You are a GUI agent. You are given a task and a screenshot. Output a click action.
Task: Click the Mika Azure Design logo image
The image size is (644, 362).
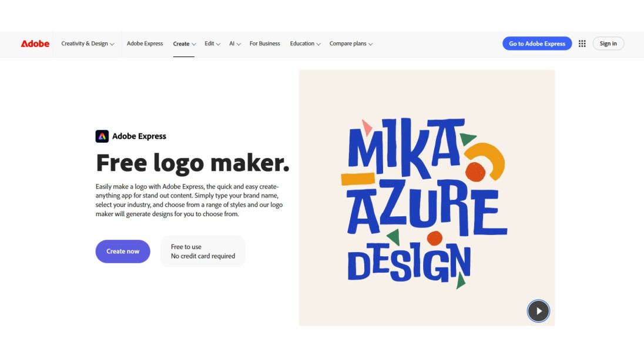(x=427, y=198)
